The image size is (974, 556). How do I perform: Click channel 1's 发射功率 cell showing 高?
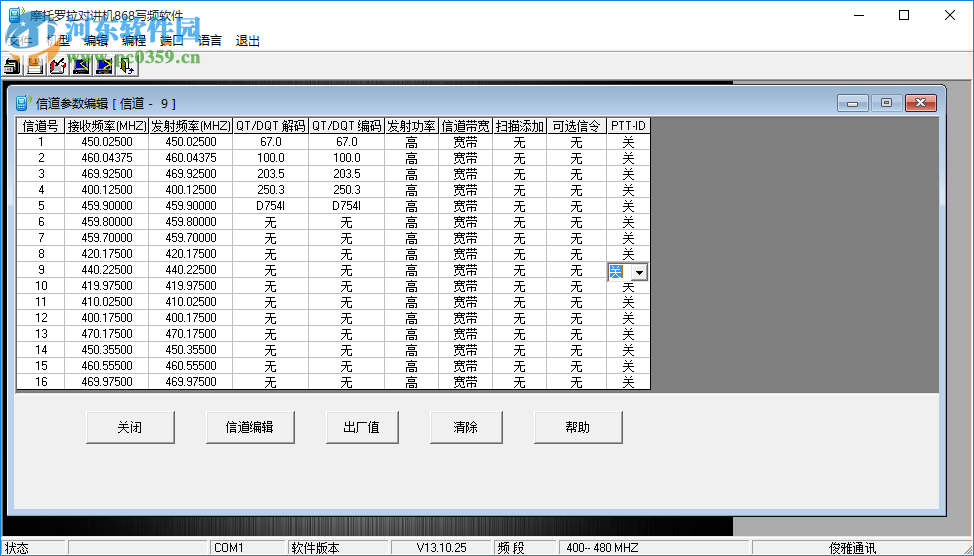pos(411,142)
